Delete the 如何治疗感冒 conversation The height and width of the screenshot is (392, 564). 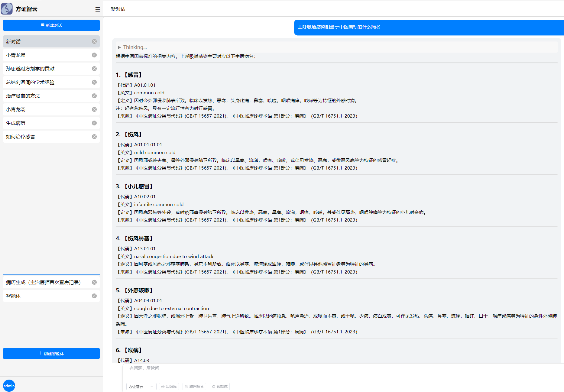tap(94, 137)
